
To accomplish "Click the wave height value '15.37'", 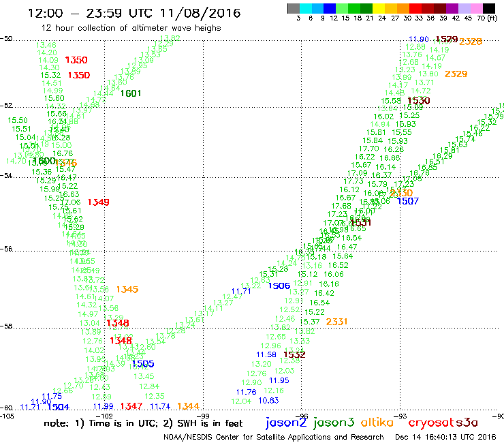I will (x=309, y=322).
